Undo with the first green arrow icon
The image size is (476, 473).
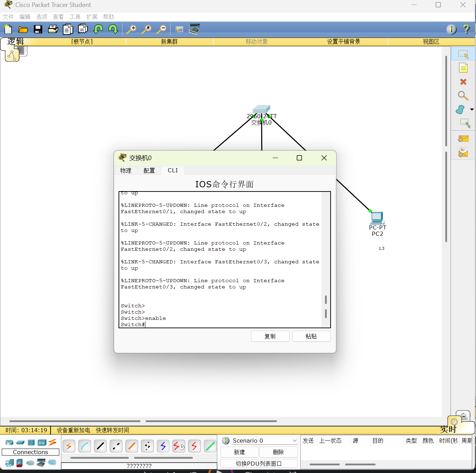point(98,29)
